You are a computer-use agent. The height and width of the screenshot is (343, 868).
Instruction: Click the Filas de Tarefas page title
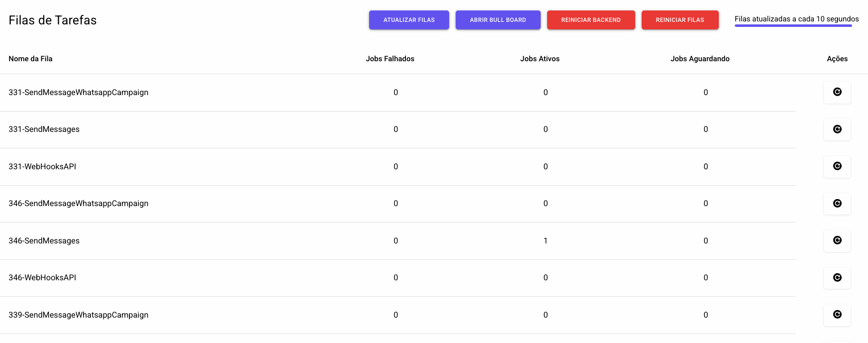coord(52,20)
